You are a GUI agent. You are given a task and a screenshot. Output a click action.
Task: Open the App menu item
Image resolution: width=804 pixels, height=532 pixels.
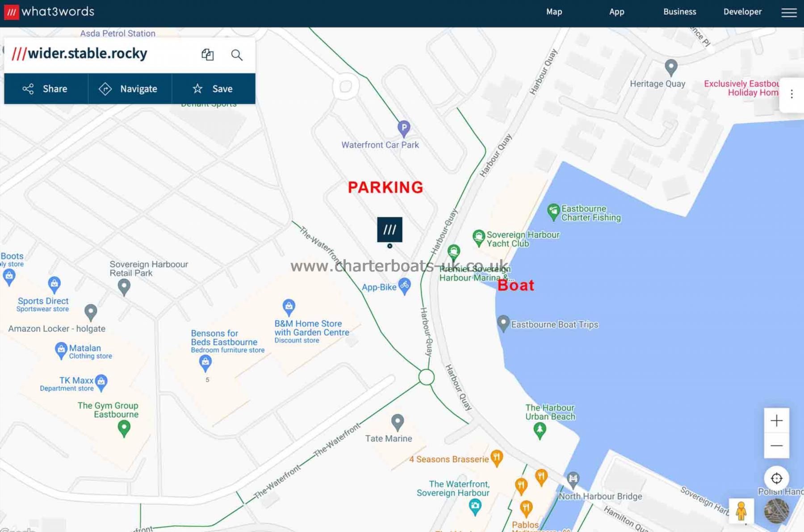click(x=616, y=12)
